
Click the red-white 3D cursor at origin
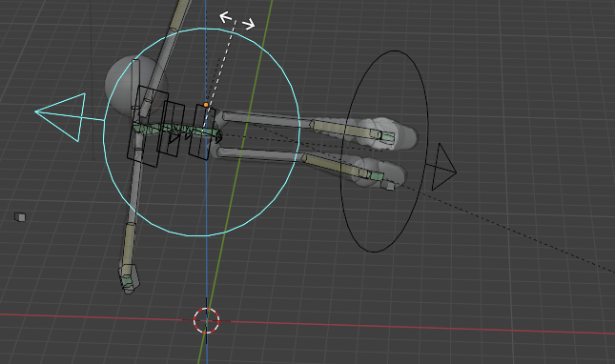point(206,320)
